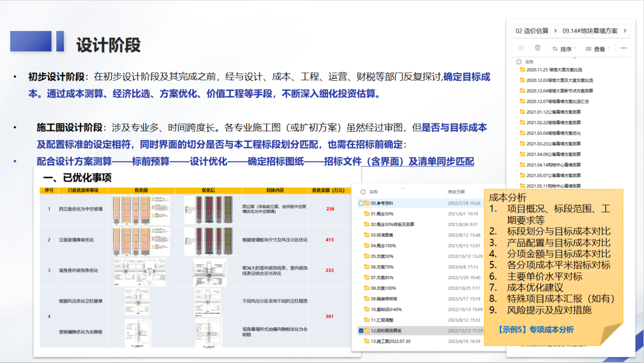The width and height of the screenshot is (644, 363).
Task: Open folder 06.方案70%
Action: 379,267
